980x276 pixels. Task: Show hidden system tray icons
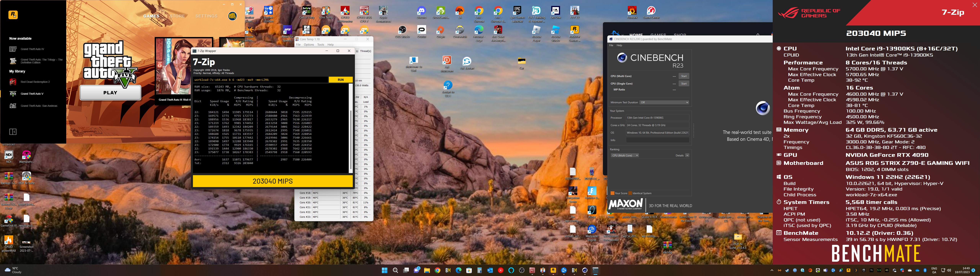pyautogui.click(x=772, y=270)
